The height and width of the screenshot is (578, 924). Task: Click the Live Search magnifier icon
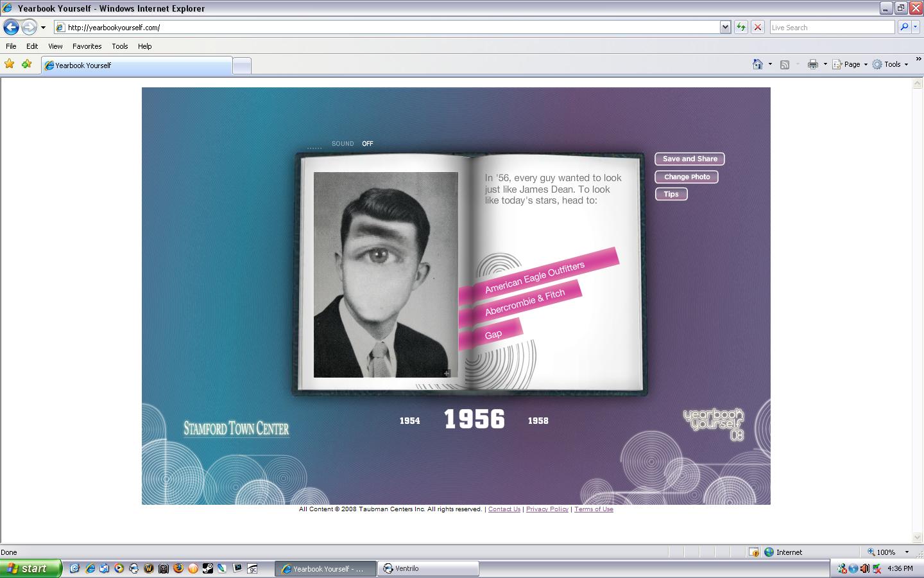(x=904, y=27)
